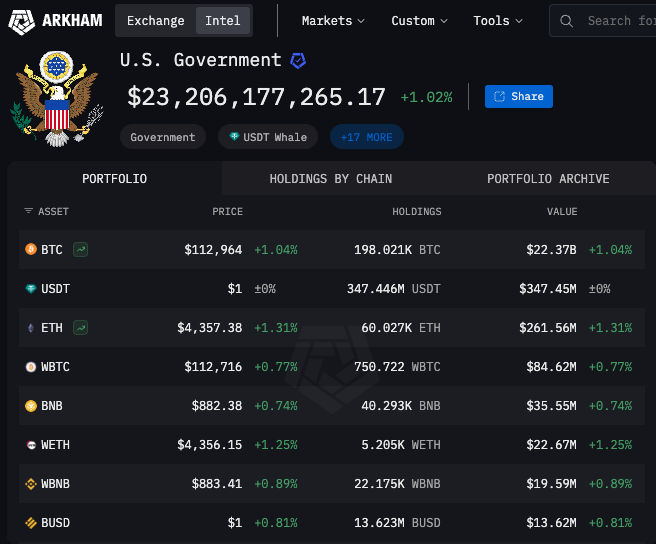Open the PORTFOLIO ARCHIVE tab
656x544 pixels.
pyautogui.click(x=548, y=179)
